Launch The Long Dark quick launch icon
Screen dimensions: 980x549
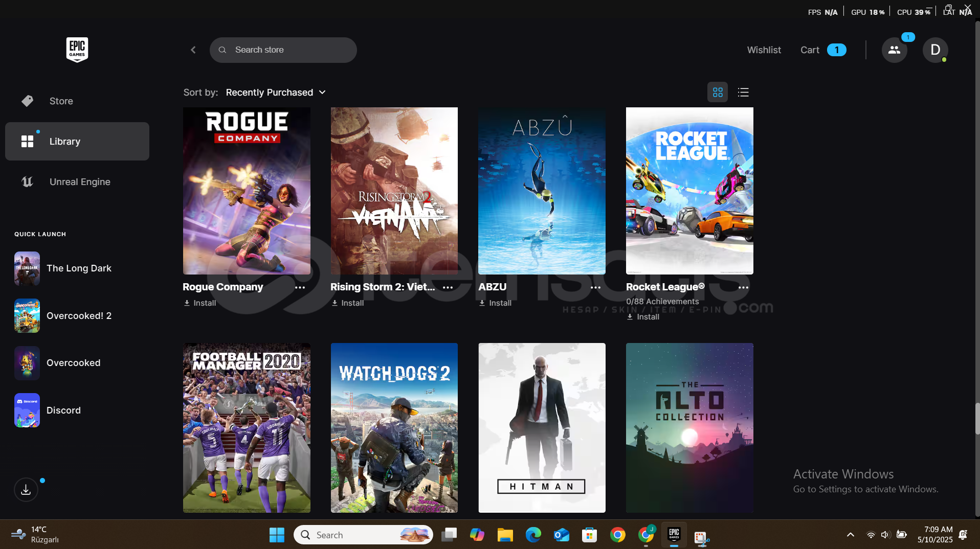click(27, 268)
